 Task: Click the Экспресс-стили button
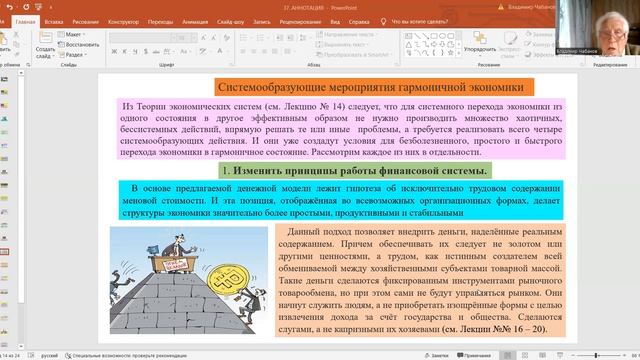pos(509,45)
